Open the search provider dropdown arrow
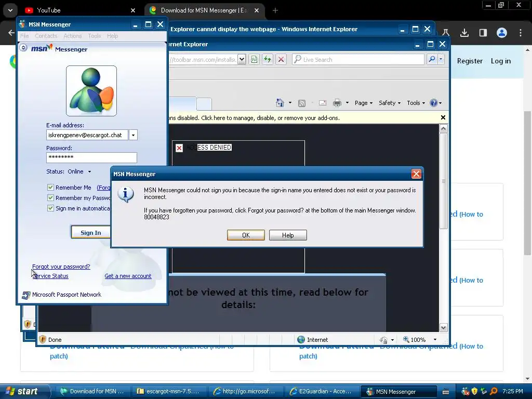532x399 pixels. point(441,59)
